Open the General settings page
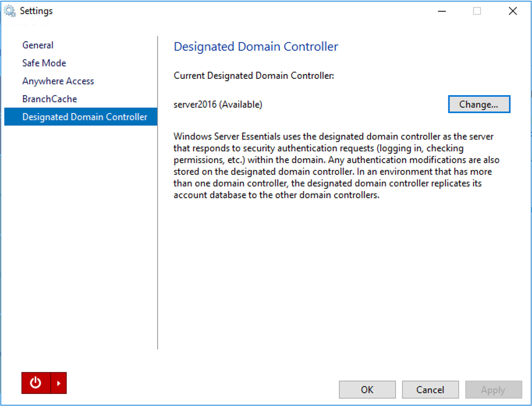This screenshot has height=406, width=532. [38, 45]
